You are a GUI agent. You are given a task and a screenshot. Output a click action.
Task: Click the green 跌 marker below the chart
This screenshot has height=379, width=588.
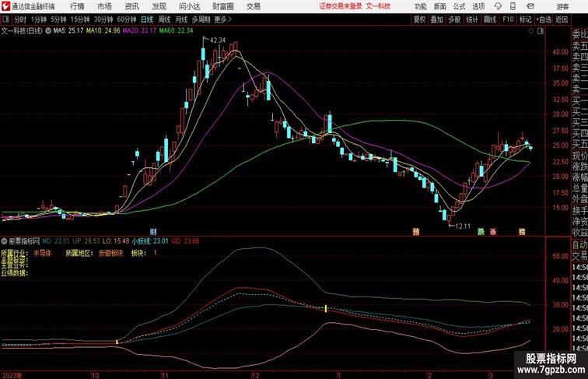coord(481,232)
